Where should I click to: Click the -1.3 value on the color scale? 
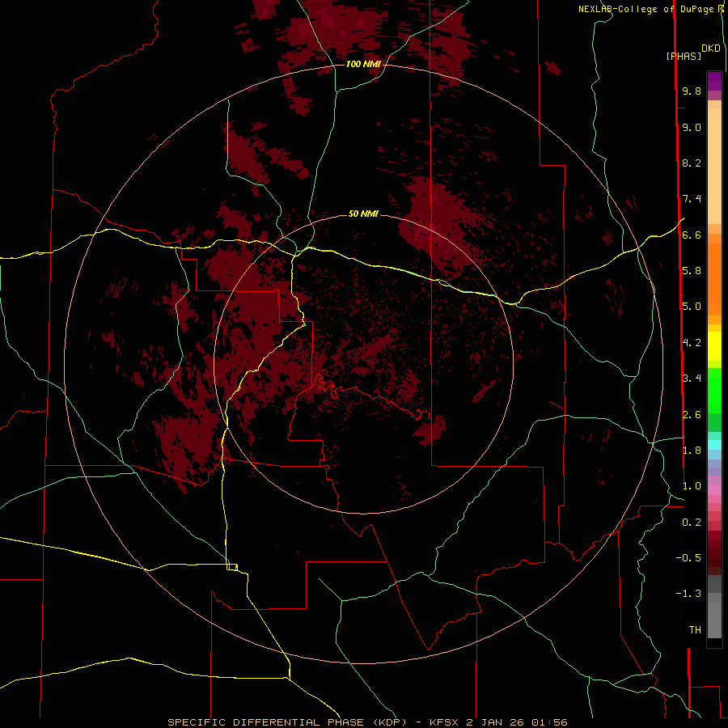(688, 594)
